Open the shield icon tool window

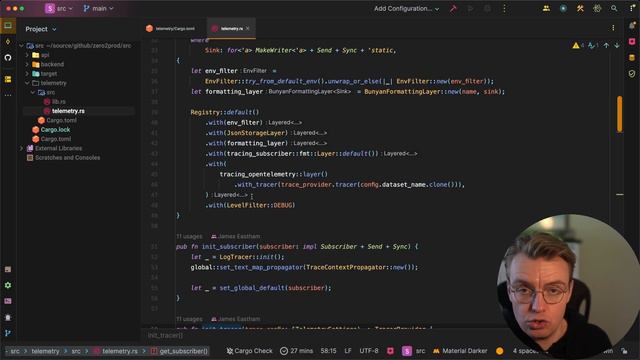pyautogui.click(x=632, y=74)
